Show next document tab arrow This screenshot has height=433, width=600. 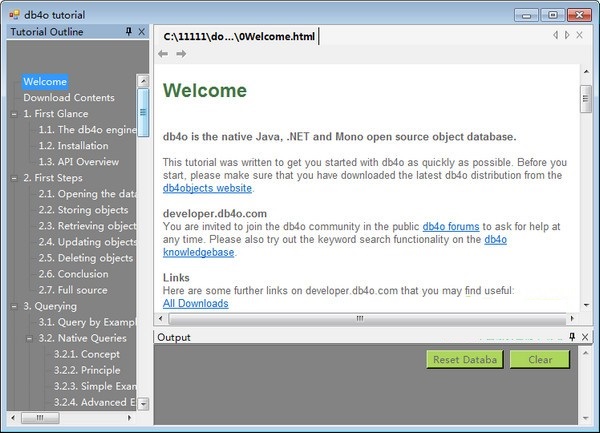[x=567, y=35]
